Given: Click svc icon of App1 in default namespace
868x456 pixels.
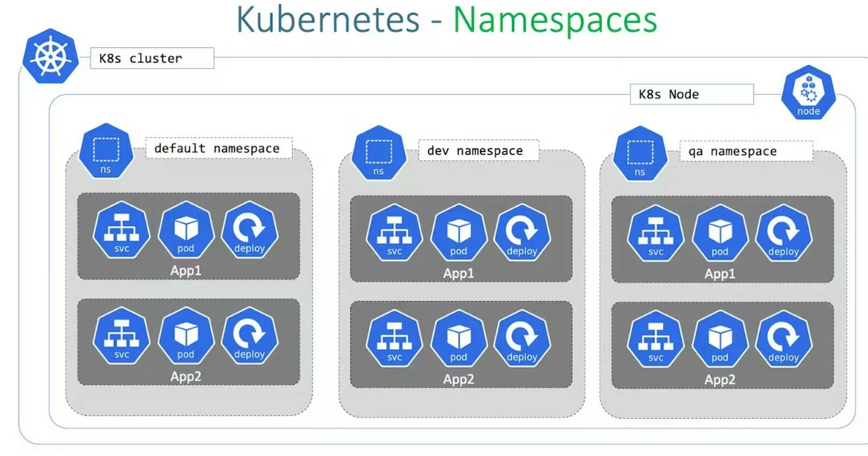Looking at the screenshot, I should coord(122,230).
